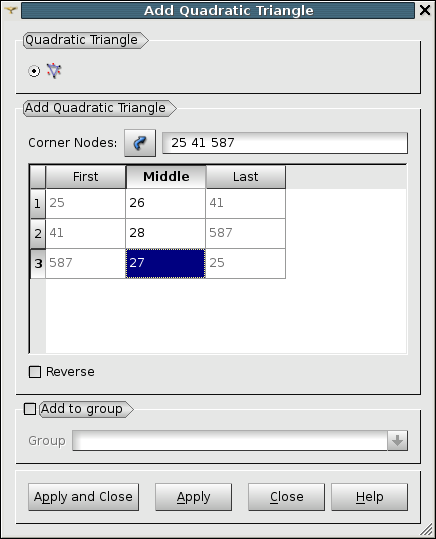Click the First column header
The width and height of the screenshot is (436, 539).
86,177
